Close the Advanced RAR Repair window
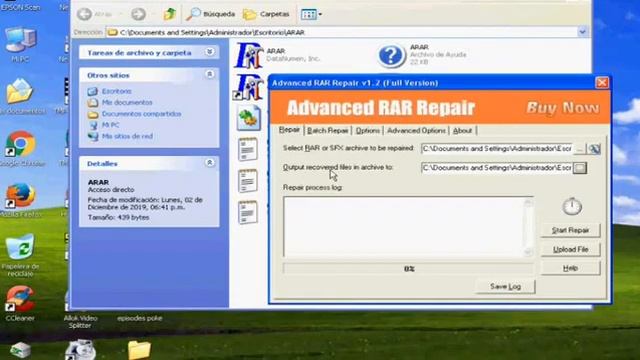The height and width of the screenshot is (360, 640). (x=602, y=83)
